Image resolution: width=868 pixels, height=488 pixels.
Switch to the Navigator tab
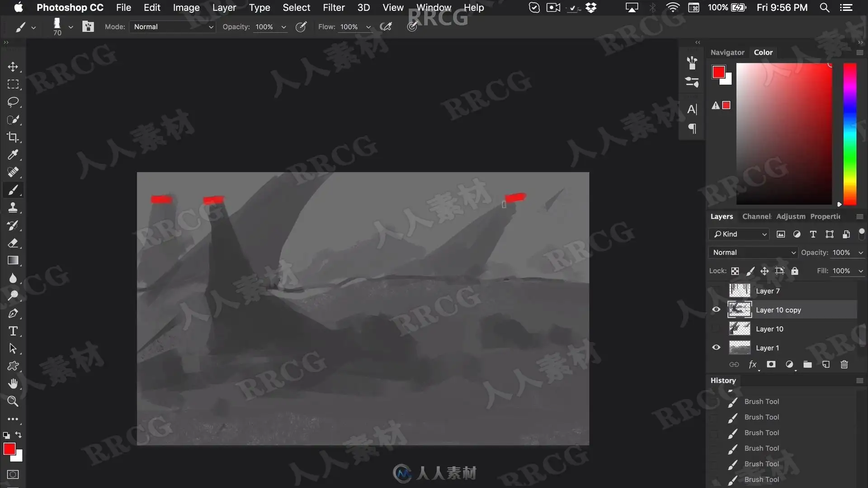point(727,52)
